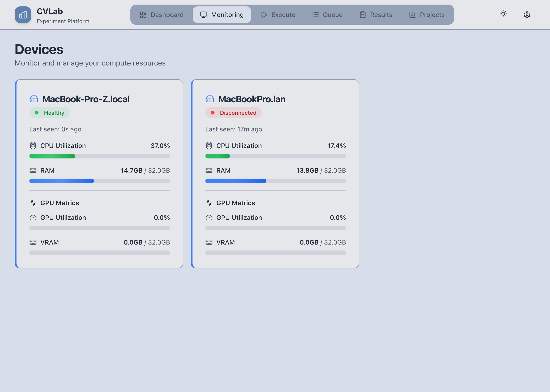Click the Disconnected status badge

233,113
